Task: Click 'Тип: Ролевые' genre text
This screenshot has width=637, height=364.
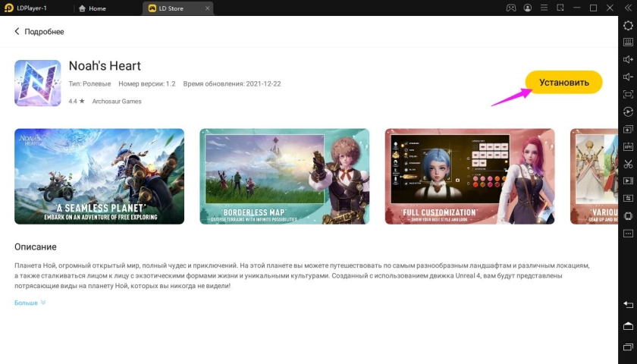Action: pos(89,83)
